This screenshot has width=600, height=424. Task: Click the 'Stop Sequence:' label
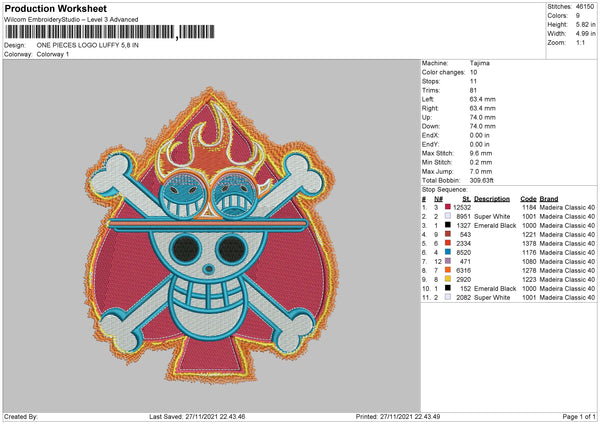point(445,190)
